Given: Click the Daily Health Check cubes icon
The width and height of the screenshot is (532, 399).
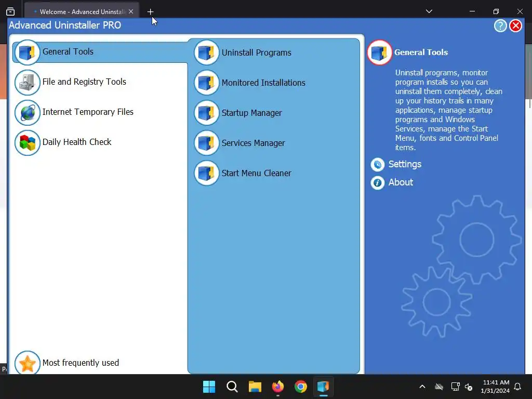Looking at the screenshot, I should [28, 143].
